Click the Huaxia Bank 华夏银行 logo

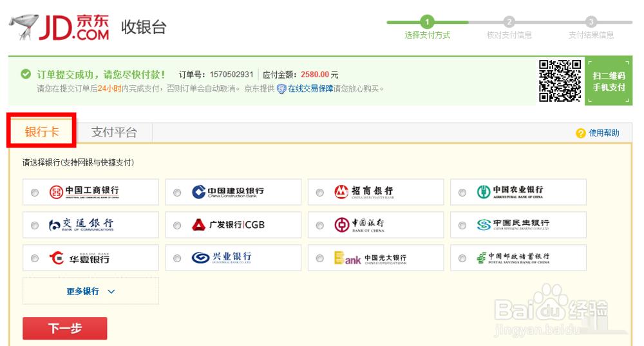tap(79, 258)
